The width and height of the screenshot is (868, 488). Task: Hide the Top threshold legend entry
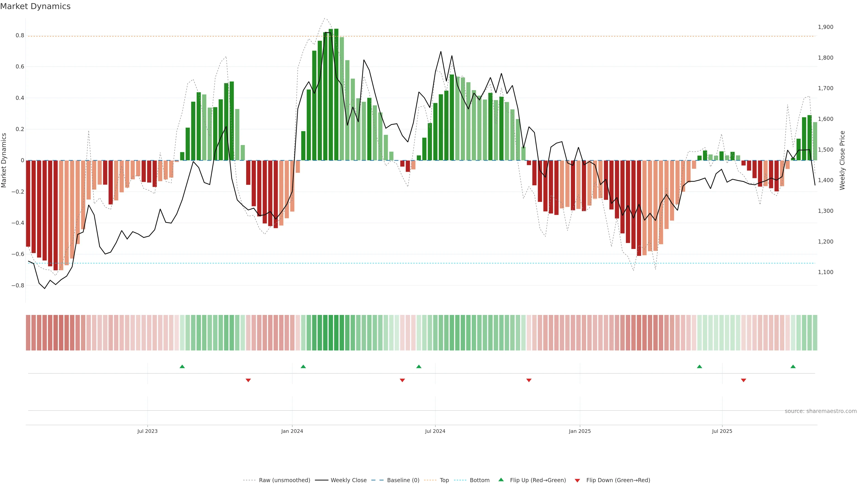[444, 480]
